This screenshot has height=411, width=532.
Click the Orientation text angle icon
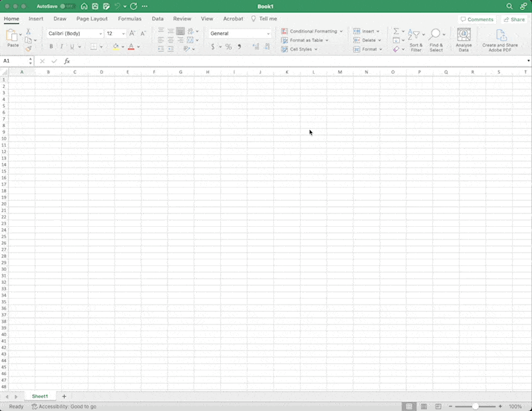pos(187,49)
